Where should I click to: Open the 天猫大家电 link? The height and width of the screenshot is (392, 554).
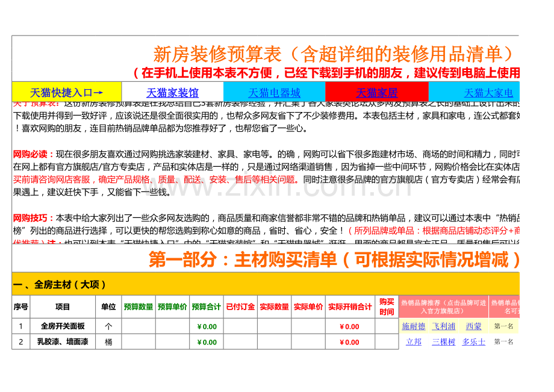(x=488, y=93)
